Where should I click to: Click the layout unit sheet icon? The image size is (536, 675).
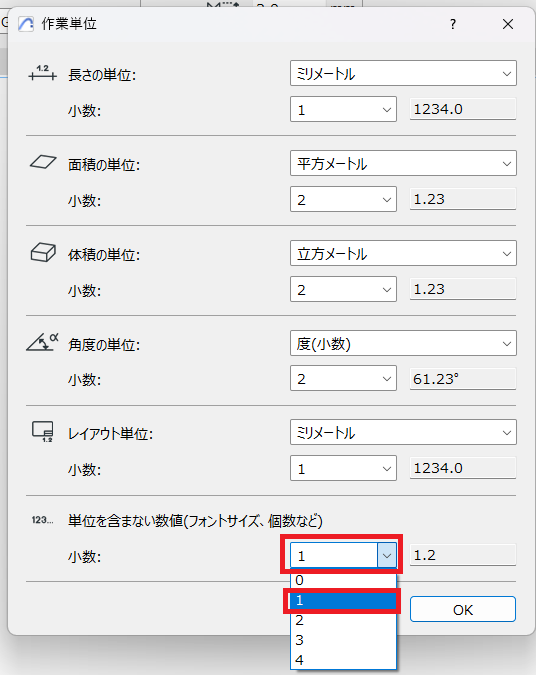[43, 431]
